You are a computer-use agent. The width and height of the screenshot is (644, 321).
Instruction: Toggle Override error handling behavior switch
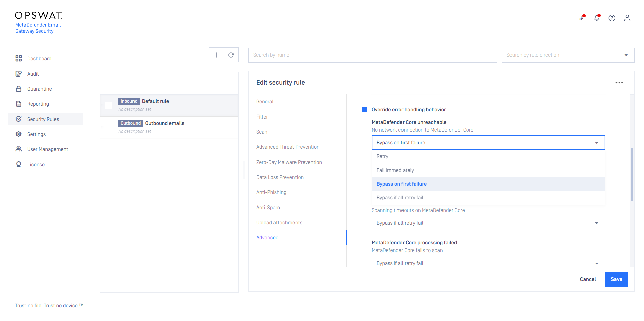point(361,110)
